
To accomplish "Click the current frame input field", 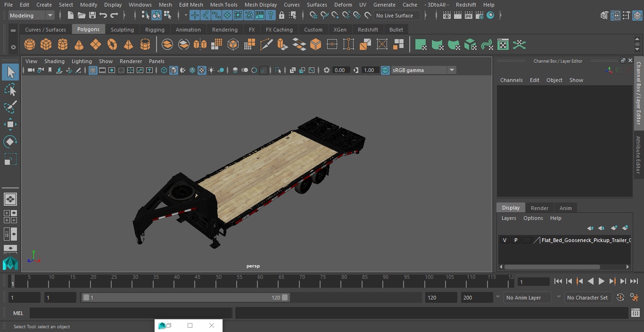I will coord(534,282).
